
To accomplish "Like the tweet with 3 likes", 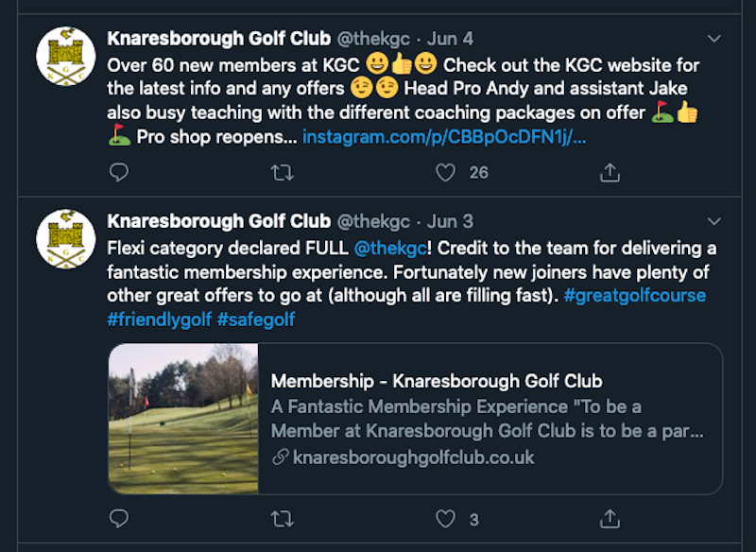I will 445,519.
